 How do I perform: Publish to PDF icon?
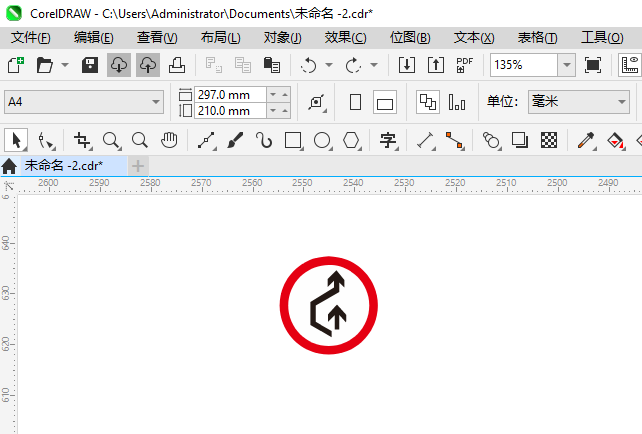pos(464,65)
